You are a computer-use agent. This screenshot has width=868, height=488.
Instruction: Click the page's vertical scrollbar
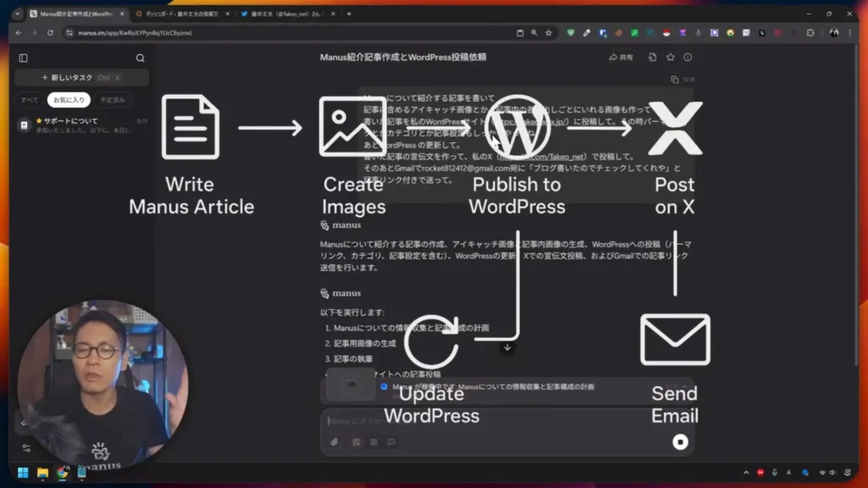(856, 205)
